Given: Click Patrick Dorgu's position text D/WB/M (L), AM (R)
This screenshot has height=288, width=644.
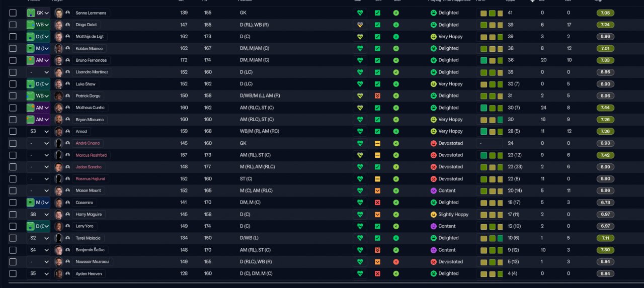Looking at the screenshot, I should pyautogui.click(x=260, y=95).
